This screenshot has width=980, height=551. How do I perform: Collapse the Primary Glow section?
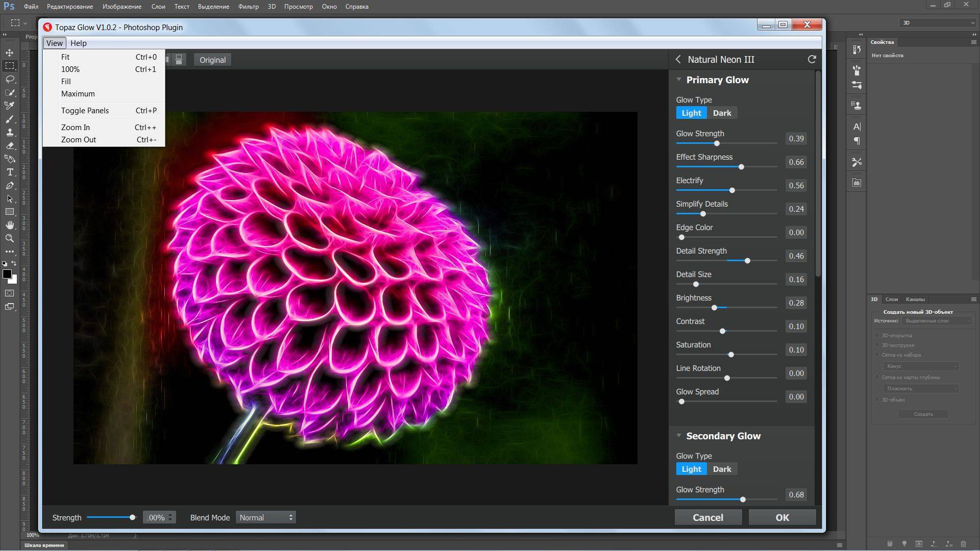coord(679,80)
